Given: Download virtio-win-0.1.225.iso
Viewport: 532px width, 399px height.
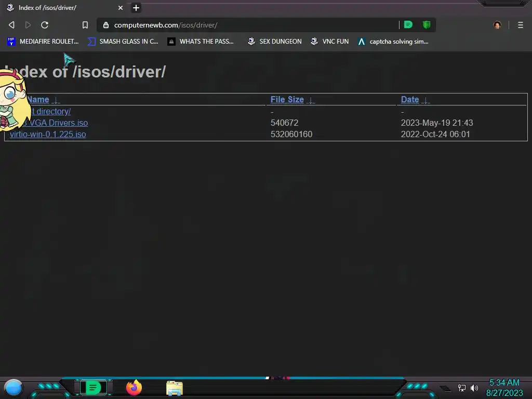Looking at the screenshot, I should 48,135.
